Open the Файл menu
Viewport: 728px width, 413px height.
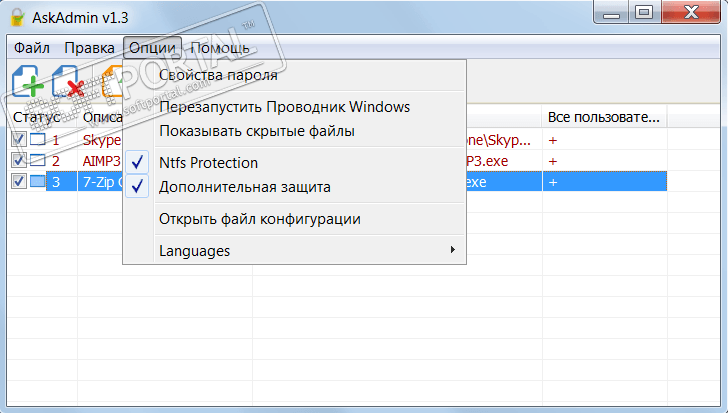(x=32, y=48)
